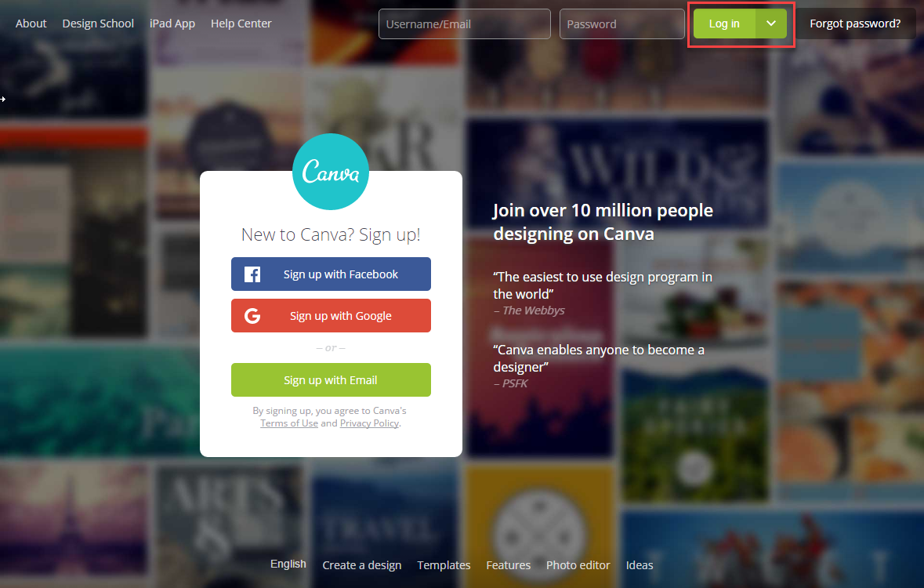Click the Google G icon
The width and height of the screenshot is (924, 588).
tap(252, 316)
